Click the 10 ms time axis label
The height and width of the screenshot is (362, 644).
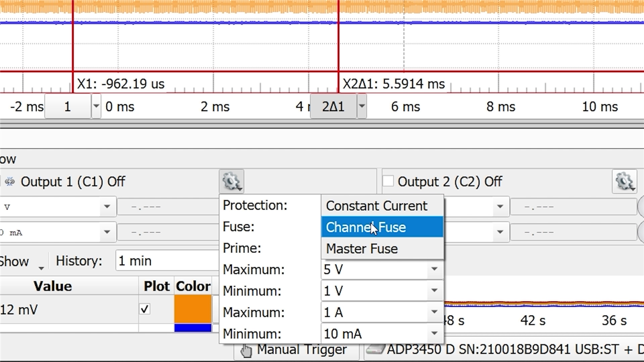pyautogui.click(x=600, y=107)
